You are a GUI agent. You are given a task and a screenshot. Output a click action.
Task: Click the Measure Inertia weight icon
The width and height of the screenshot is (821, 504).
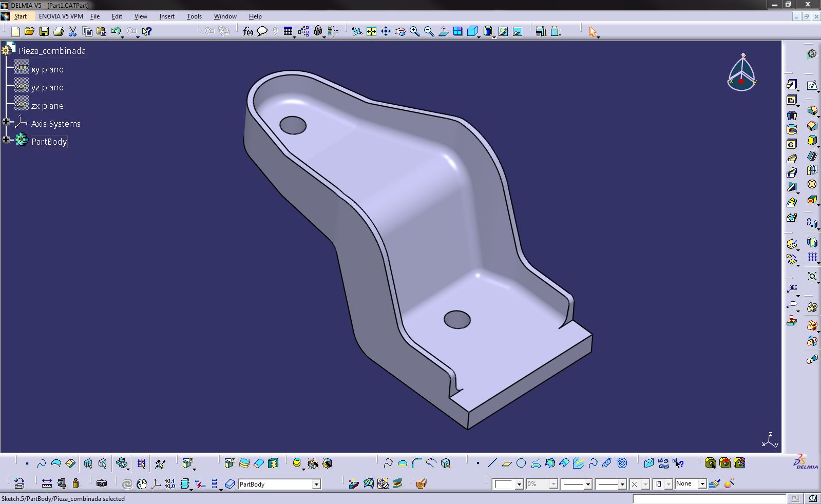[x=75, y=483]
